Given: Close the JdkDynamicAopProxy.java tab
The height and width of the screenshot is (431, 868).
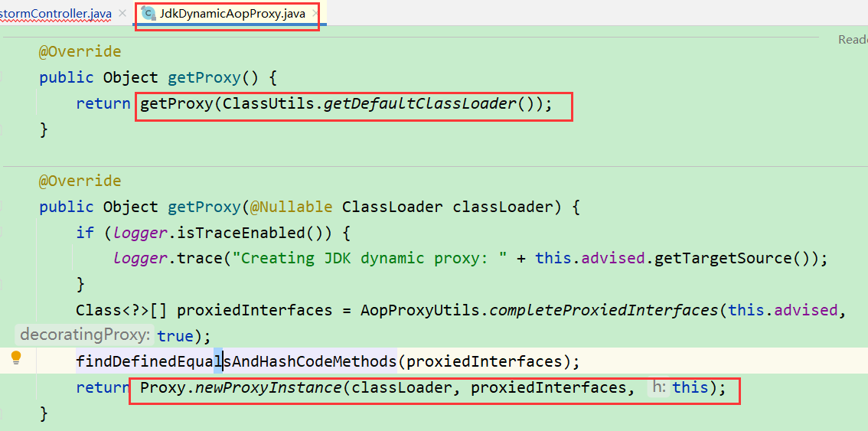Looking at the screenshot, I should [315, 13].
